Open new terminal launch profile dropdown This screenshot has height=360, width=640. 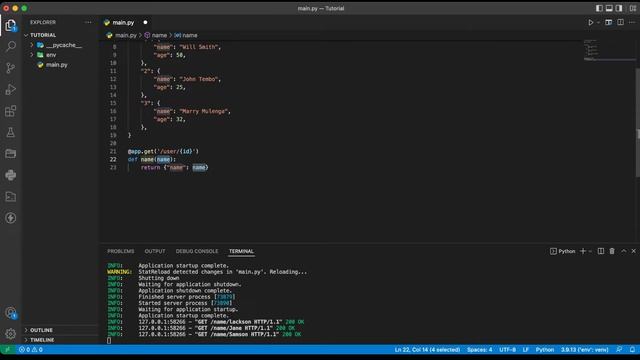click(590, 251)
